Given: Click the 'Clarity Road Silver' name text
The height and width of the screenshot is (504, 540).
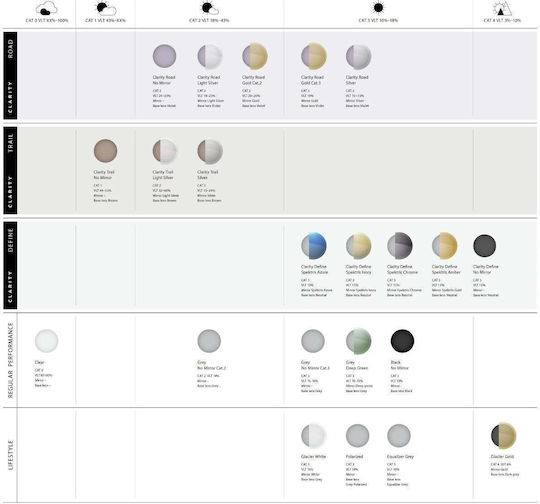Looking at the screenshot, I should [x=357, y=80].
